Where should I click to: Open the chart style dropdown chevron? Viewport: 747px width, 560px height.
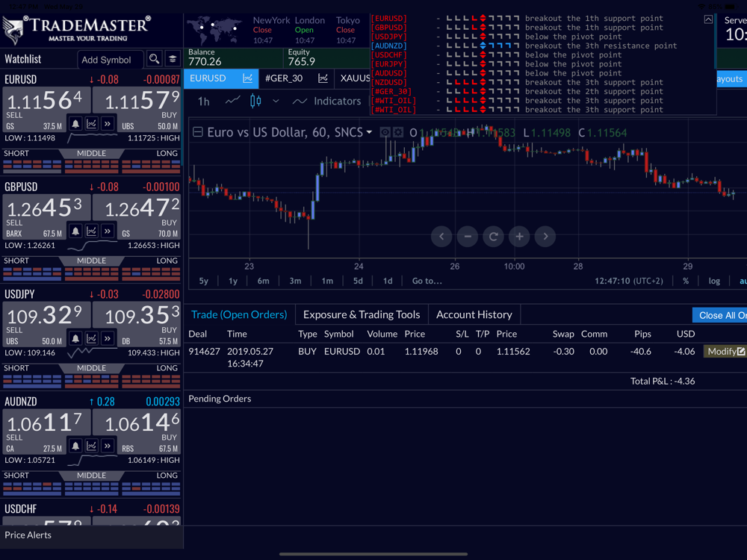pyautogui.click(x=276, y=101)
